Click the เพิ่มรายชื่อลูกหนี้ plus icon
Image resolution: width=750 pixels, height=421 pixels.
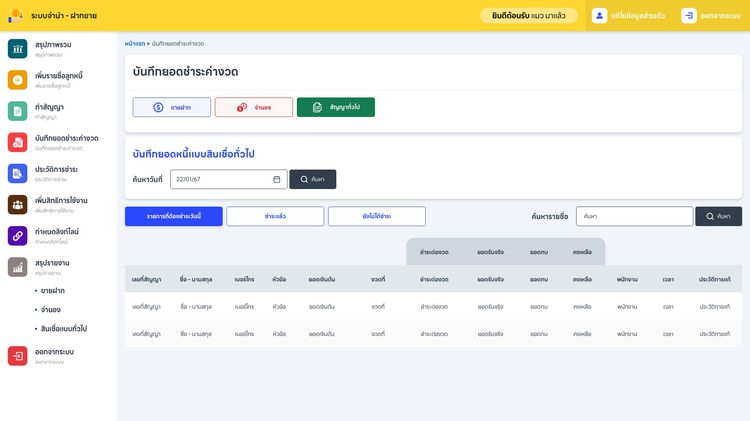coord(17,80)
